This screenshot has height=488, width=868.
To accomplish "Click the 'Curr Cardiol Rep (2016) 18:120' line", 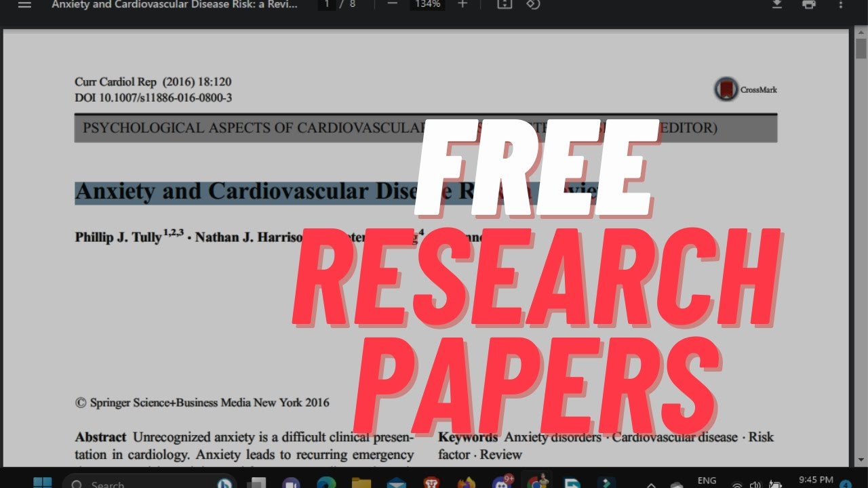I will click(x=153, y=82).
